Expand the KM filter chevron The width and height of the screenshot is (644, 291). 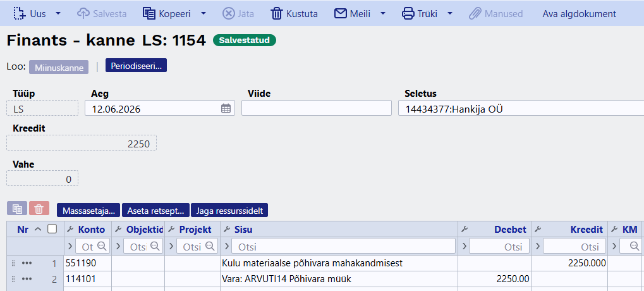coord(614,246)
